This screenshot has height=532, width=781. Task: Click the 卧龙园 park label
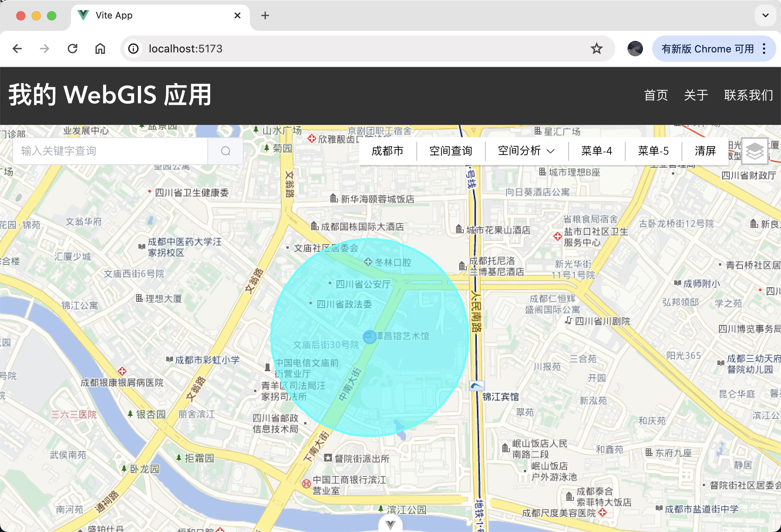point(144,469)
